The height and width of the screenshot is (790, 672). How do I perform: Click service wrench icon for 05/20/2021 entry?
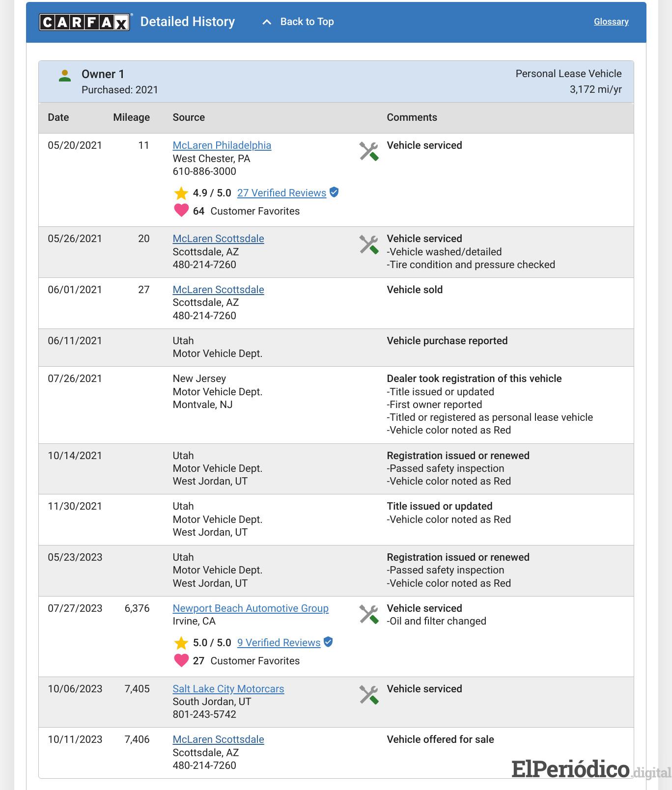click(368, 152)
